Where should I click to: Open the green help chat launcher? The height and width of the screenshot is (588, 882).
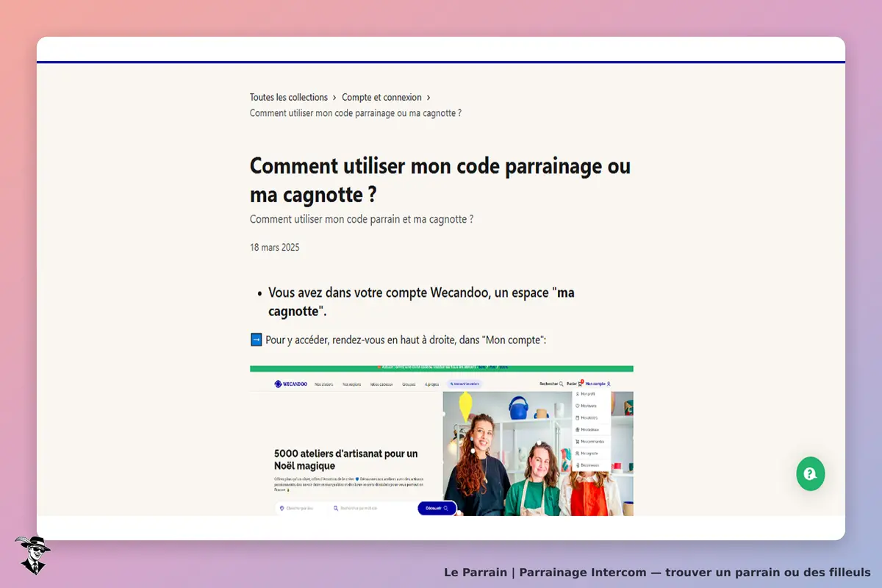(811, 473)
